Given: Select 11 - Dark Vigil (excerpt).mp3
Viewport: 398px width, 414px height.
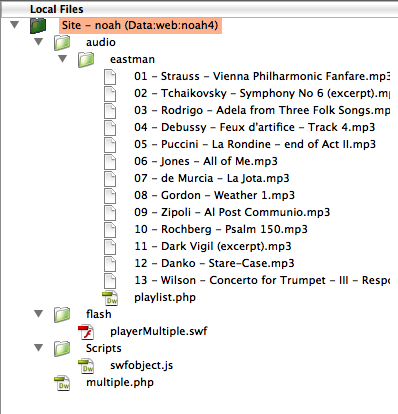Looking at the screenshot, I should [213, 246].
